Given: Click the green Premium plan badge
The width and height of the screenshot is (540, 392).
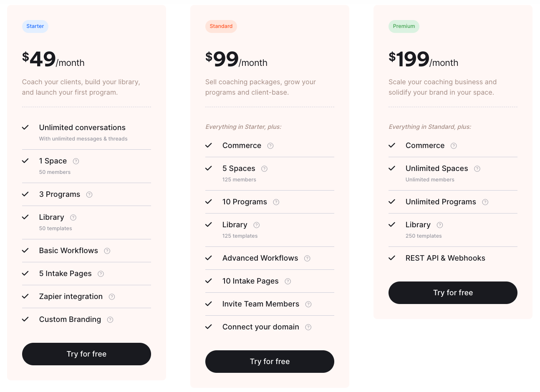Looking at the screenshot, I should [404, 26].
